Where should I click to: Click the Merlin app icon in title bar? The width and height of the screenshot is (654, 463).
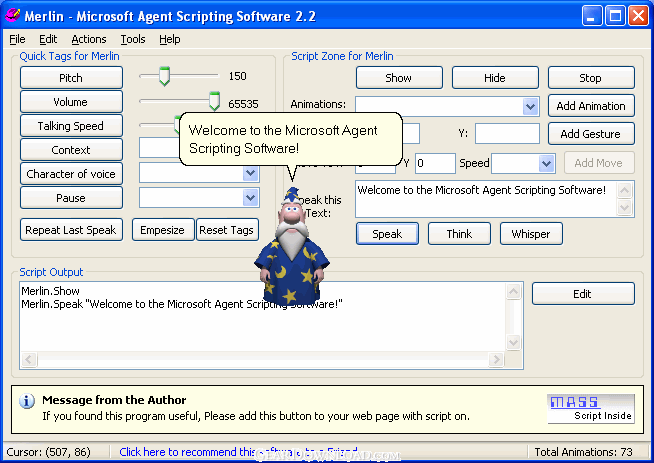click(x=12, y=15)
